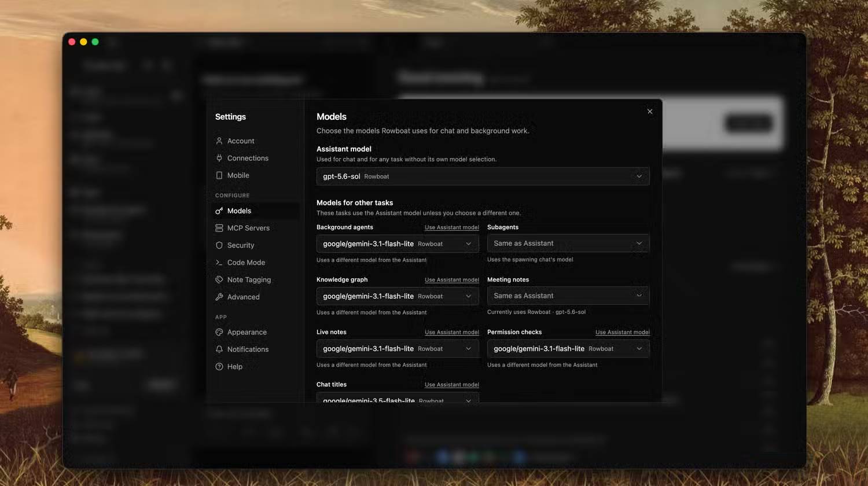Use Assistant model for Chat titles
The width and height of the screenshot is (868, 486).
[452, 385]
